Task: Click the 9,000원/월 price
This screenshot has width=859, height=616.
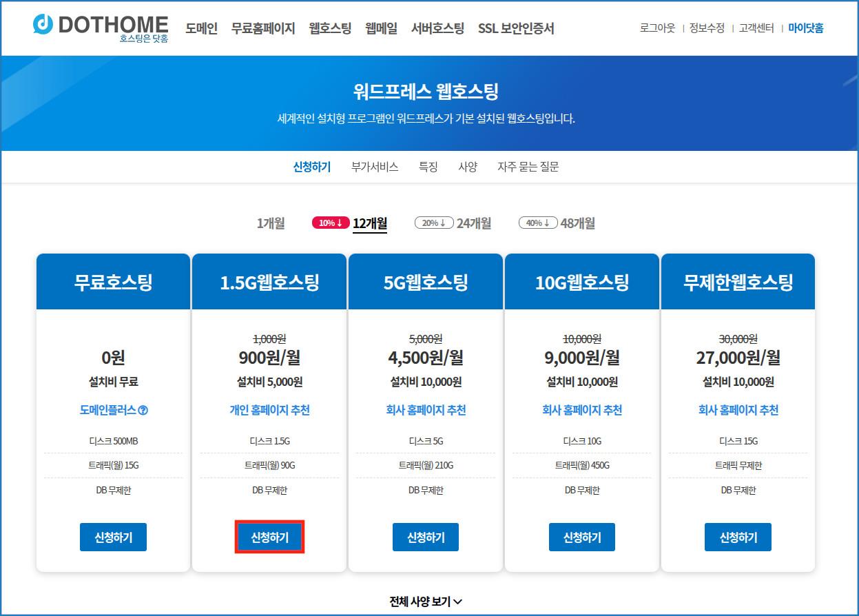Action: pyautogui.click(x=582, y=358)
